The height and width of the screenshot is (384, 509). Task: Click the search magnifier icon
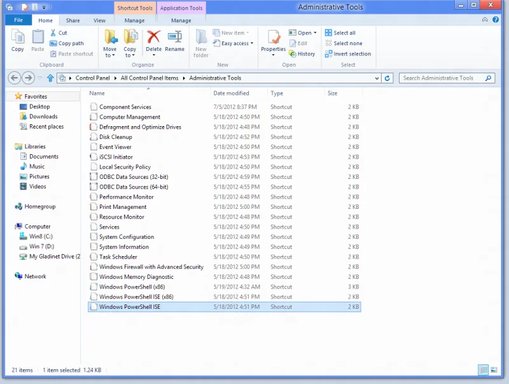tap(488, 78)
